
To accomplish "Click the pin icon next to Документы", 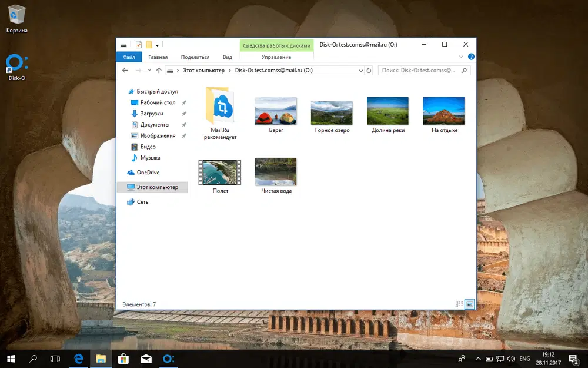I will coord(183,125).
